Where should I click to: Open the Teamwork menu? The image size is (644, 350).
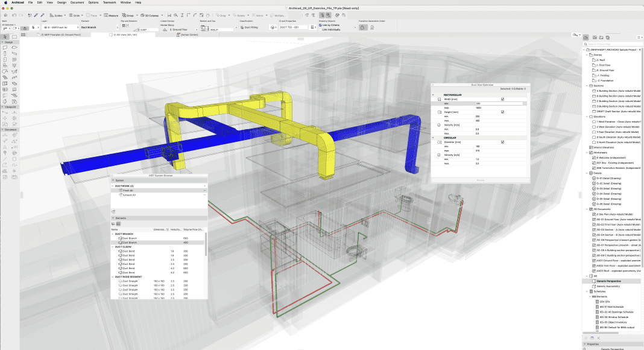[109, 2]
